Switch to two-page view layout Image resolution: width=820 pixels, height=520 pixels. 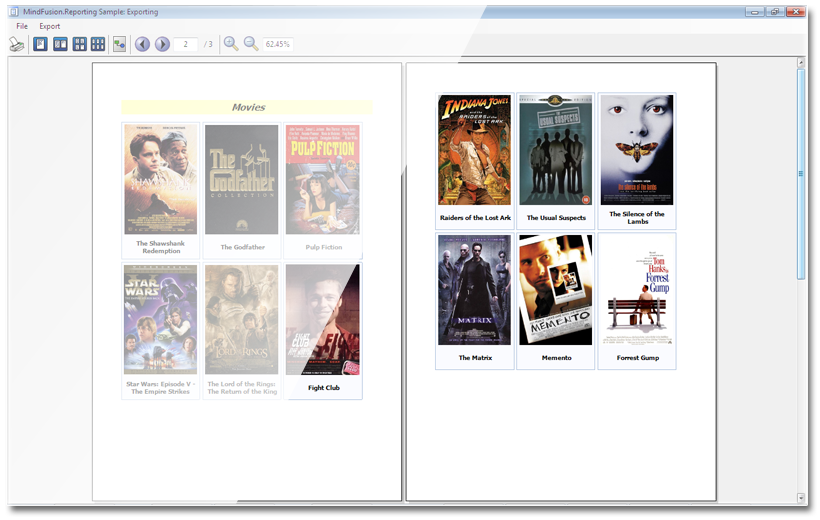[60, 44]
